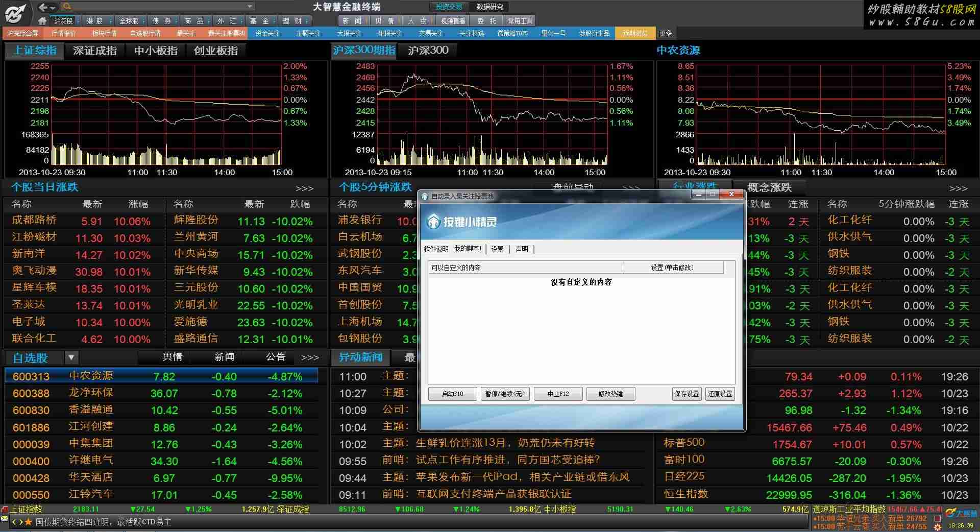The height and width of the screenshot is (532, 980).
Task: Open news headline 生鲜乳价连涨13月
Action: tap(505, 443)
